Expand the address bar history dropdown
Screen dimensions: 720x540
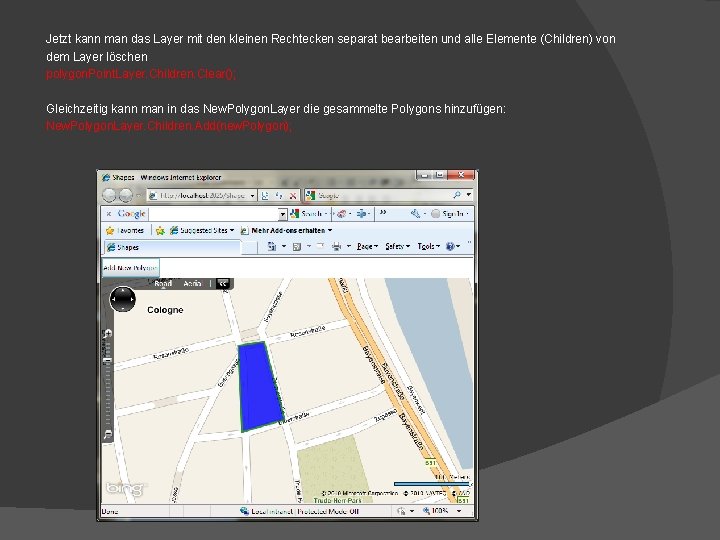click(x=252, y=195)
